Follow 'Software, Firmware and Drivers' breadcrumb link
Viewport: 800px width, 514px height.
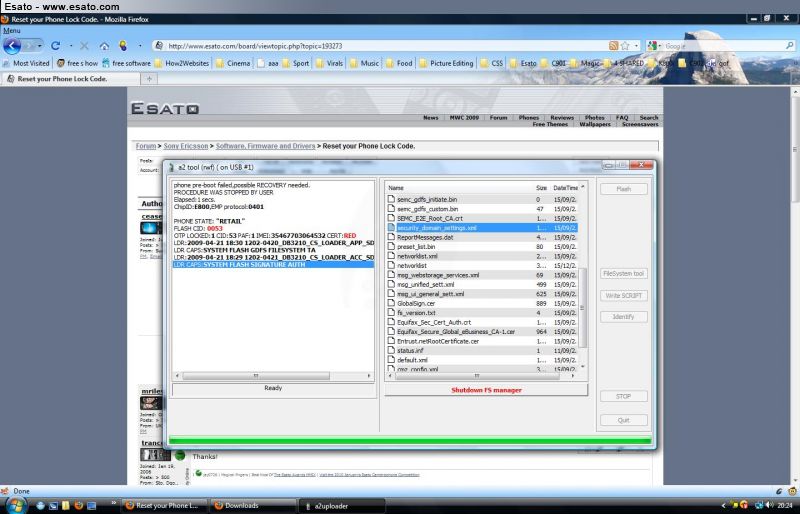[265, 146]
